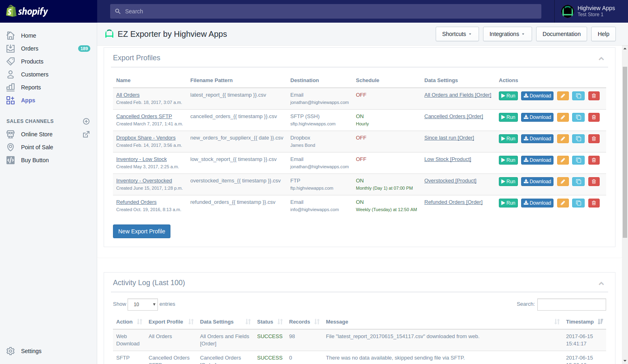The width and height of the screenshot is (628, 364).
Task: Run the Inventory - Overstocked export
Action: pos(508,182)
